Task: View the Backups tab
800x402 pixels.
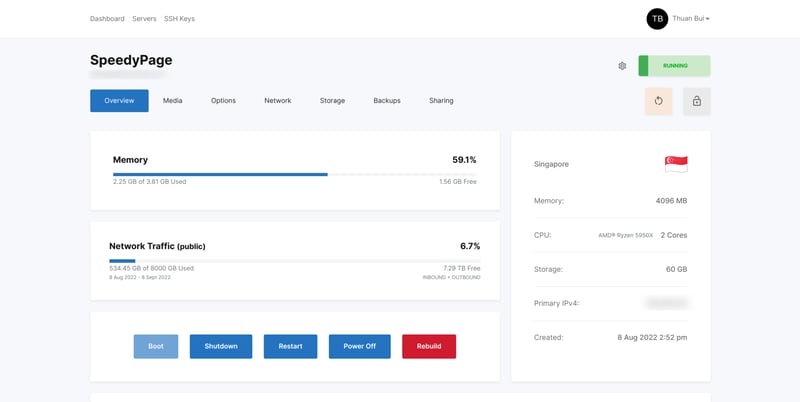Action: (x=387, y=101)
